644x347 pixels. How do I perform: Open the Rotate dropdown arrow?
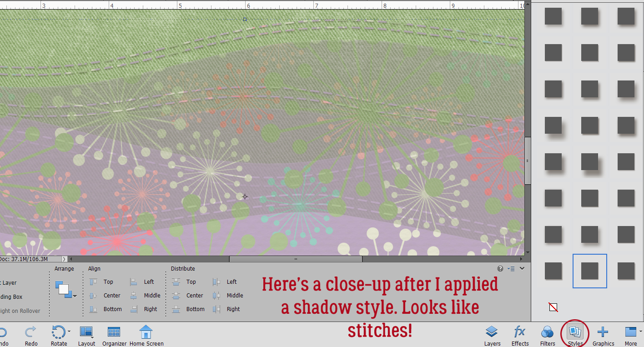point(69,332)
